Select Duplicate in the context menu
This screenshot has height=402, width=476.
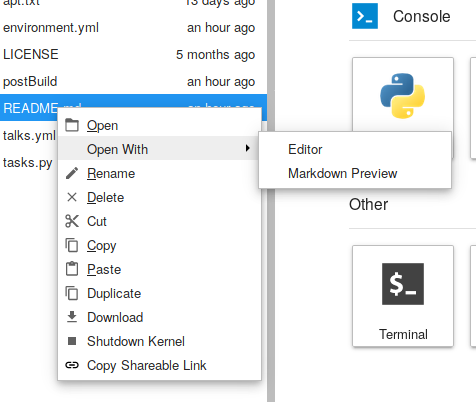tap(159, 293)
